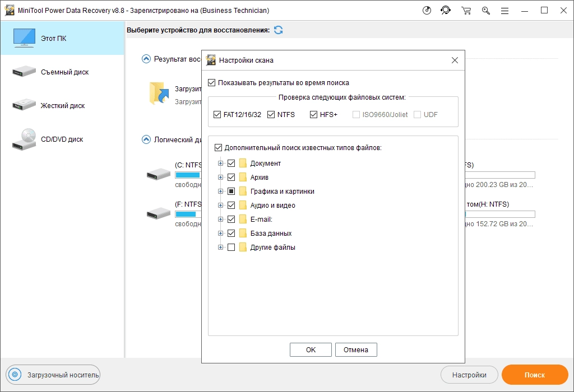Image resolution: width=574 pixels, height=392 pixels.
Task: Confirm scan settings with OK
Action: 311,349
